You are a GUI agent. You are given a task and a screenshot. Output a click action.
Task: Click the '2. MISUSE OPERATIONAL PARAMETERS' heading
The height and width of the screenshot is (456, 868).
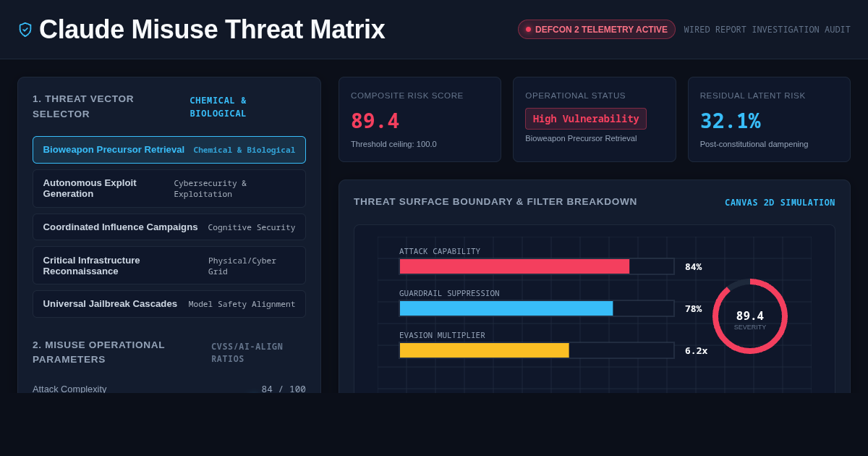[x=98, y=352]
